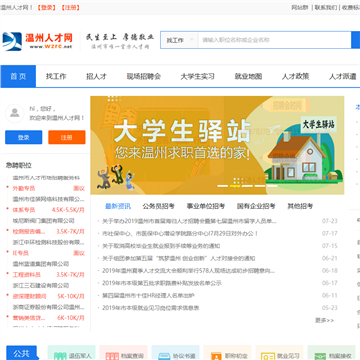The width and height of the screenshot is (360, 360).
Task: Select the 找工作 navigation menu
Action: 56,76
